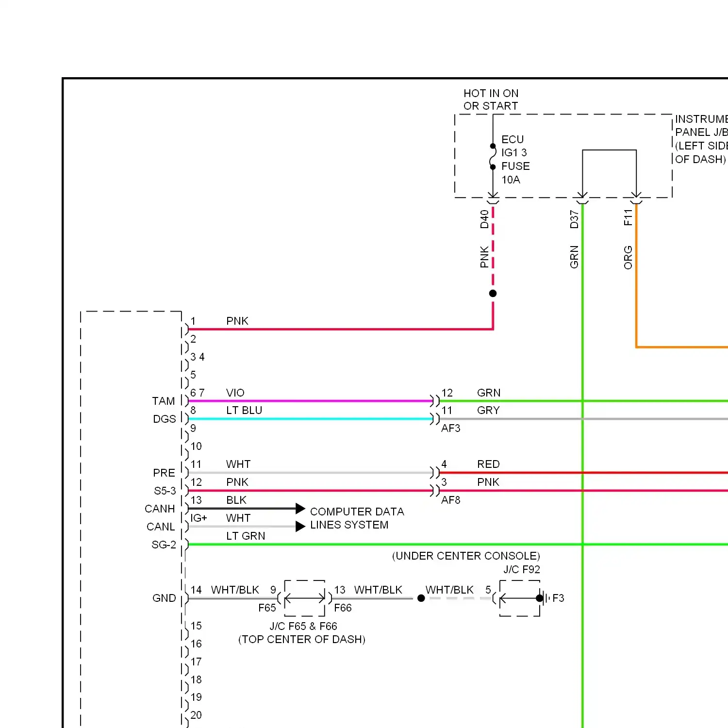The width and height of the screenshot is (728, 728).
Task: Select the 'VIO' wire color label
Action: point(235,393)
